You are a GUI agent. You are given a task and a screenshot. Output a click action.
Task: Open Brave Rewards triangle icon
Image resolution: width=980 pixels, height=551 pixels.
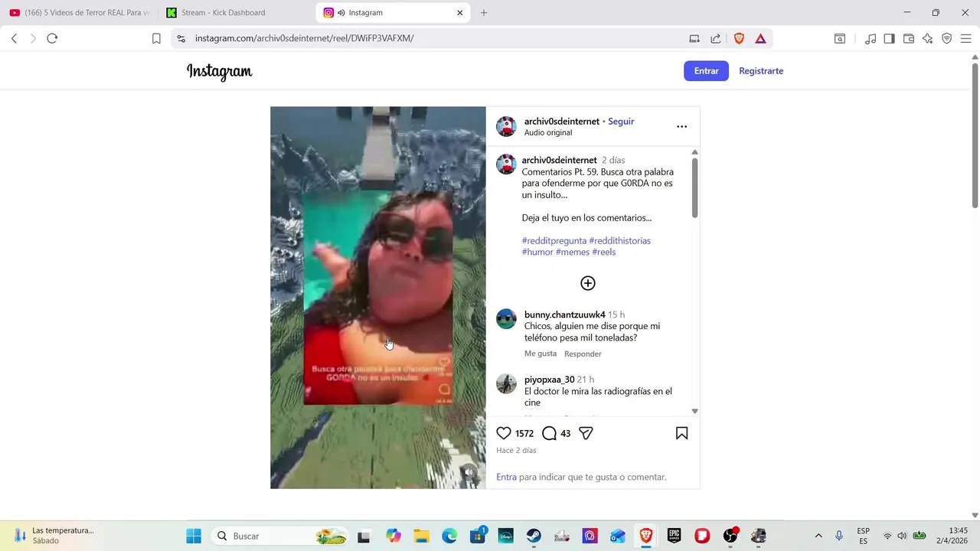(760, 38)
